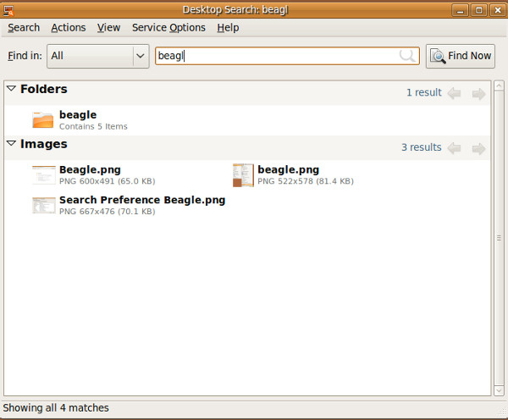Go to next page of Folders results

point(478,94)
